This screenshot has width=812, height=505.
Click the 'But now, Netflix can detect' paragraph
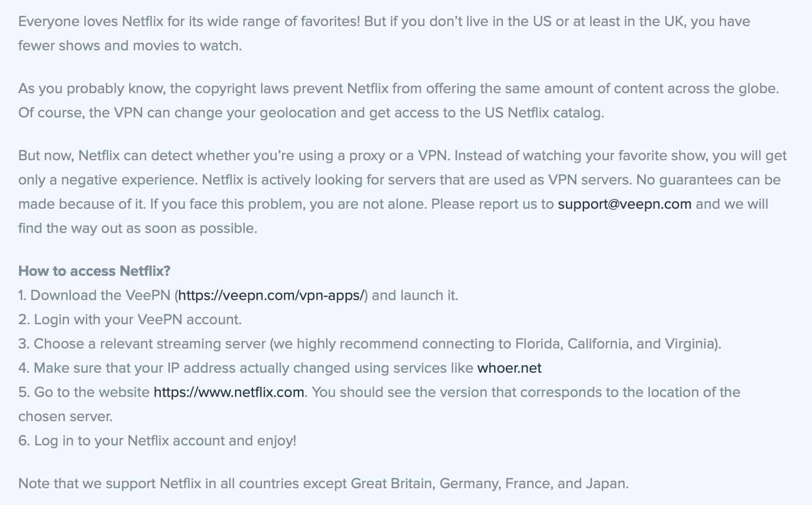[x=402, y=192]
